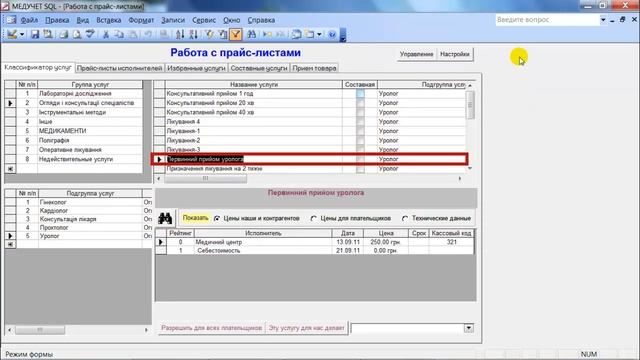This screenshot has height=360, width=640.
Task: Open Print Preview from the toolbar
Action: [77, 35]
